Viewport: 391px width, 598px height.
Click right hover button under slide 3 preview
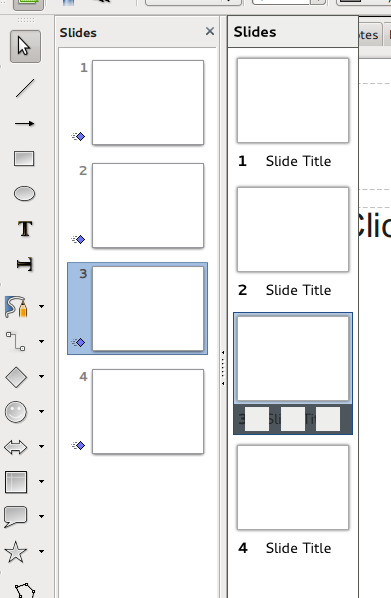(x=328, y=419)
